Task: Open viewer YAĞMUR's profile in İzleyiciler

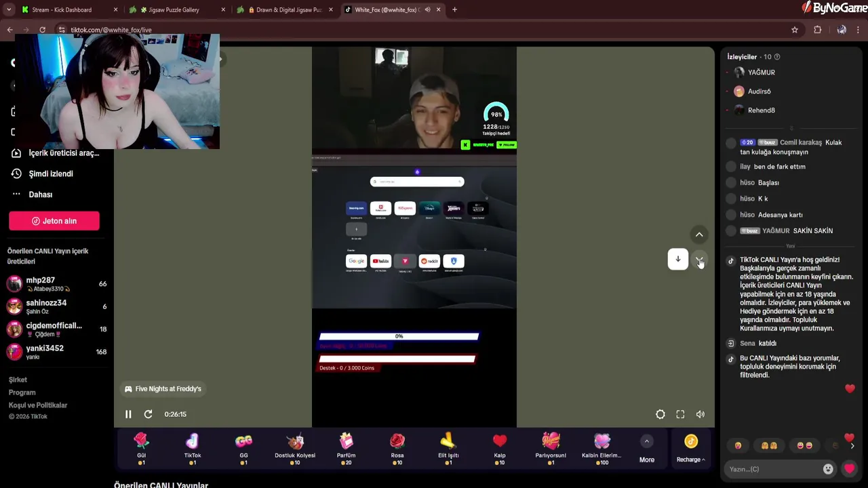Action: point(762,73)
